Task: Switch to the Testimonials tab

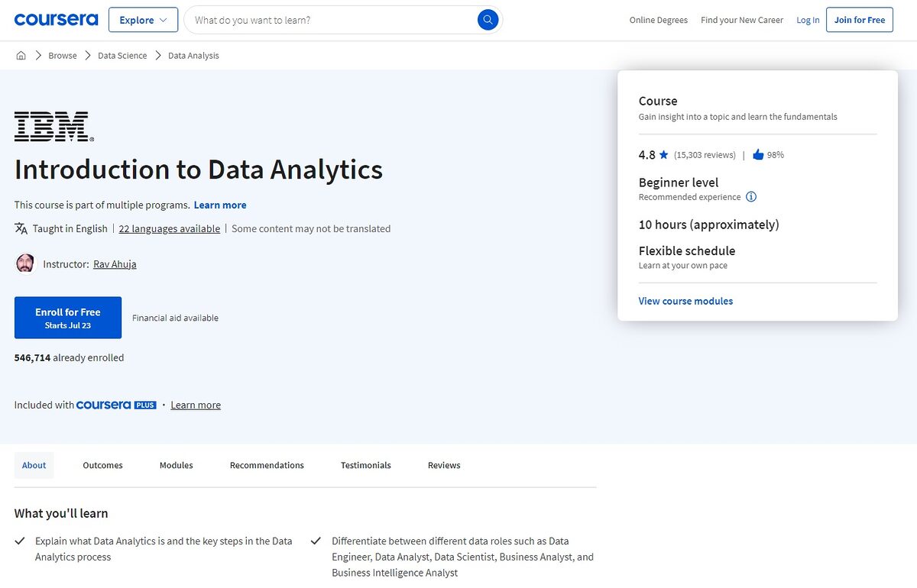Action: tap(366, 465)
